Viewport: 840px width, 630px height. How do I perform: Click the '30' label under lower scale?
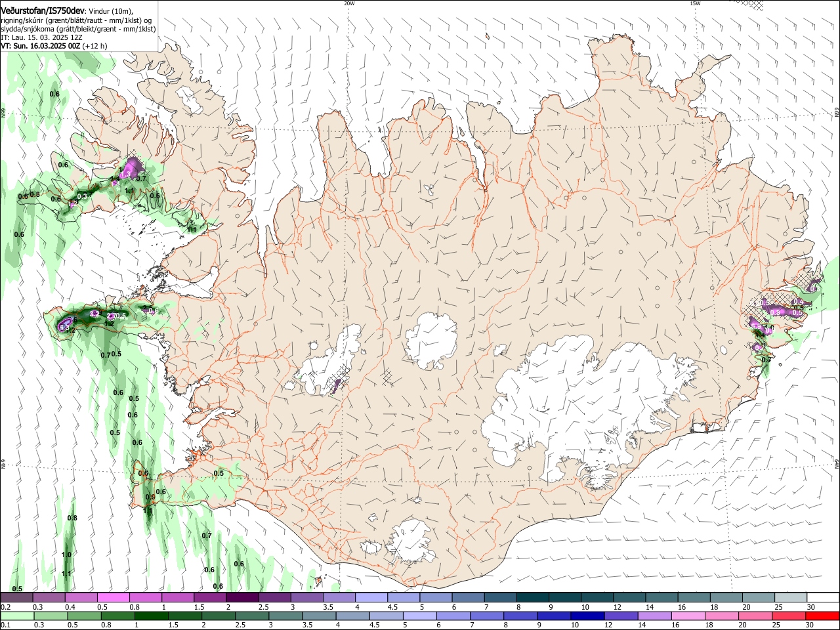[809, 625]
